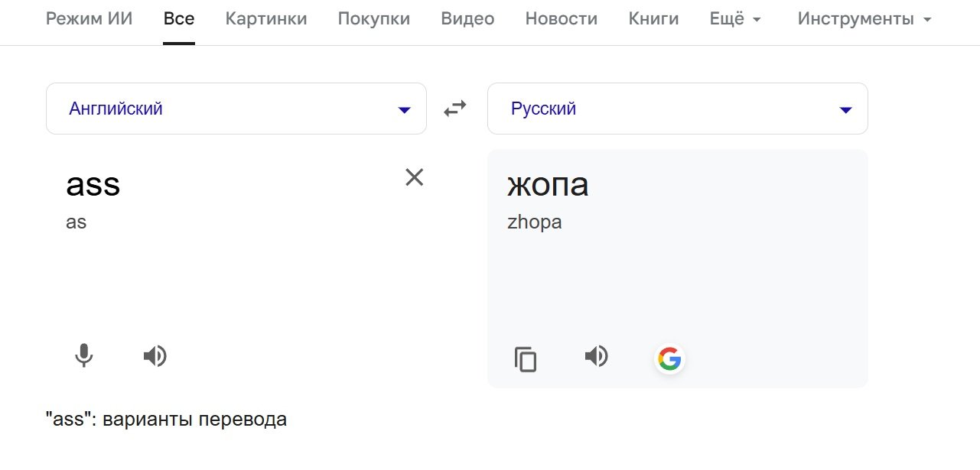
Task: Open the Русский target language dropdown
Action: pos(677,109)
